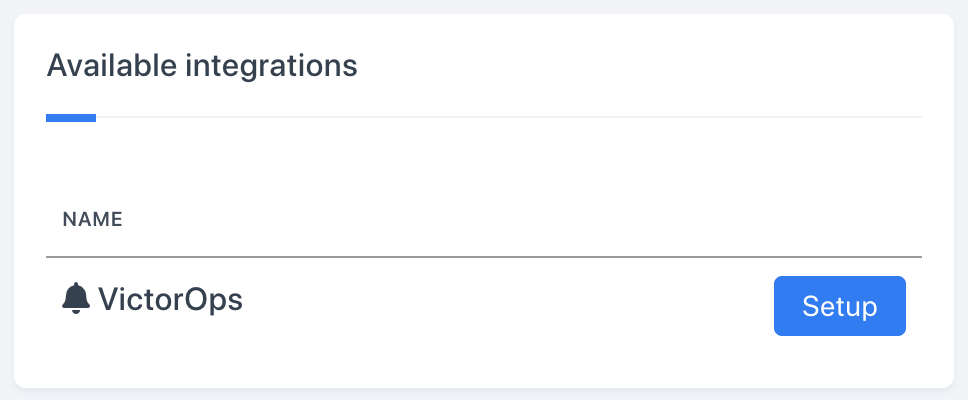Click the blue tab indicator bar
The width and height of the screenshot is (968, 400).
click(71, 118)
